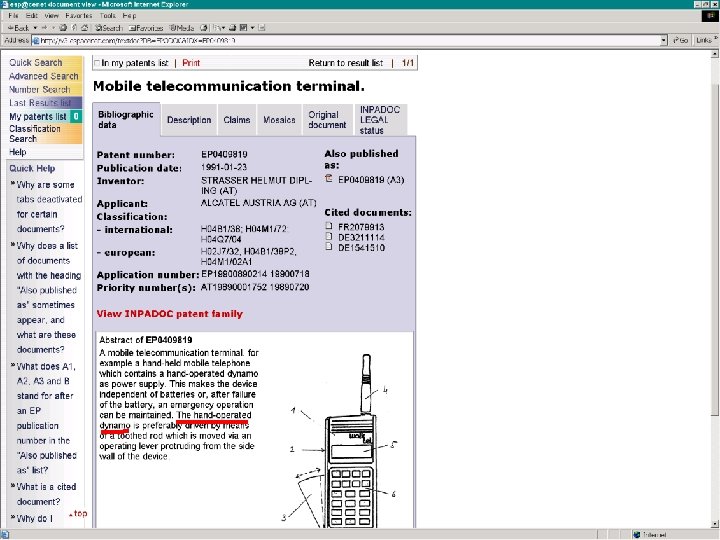
Task: Tick checkbox for cited document DE1541310
Action: 328,247
